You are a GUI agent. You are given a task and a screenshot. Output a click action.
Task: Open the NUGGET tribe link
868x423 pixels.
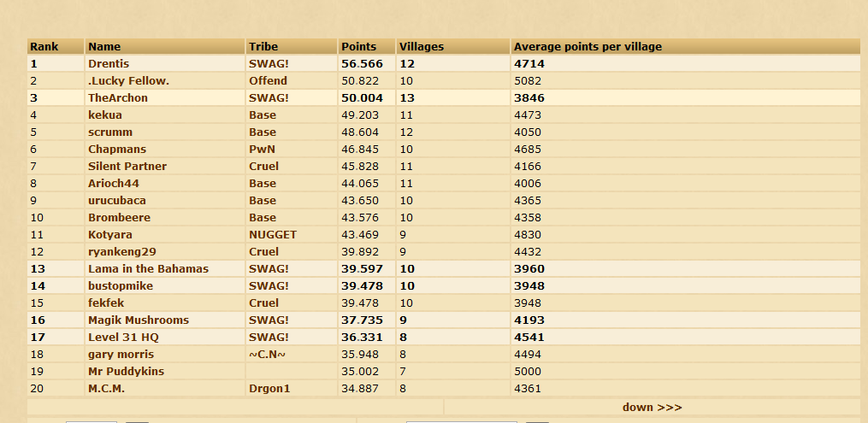tap(273, 234)
